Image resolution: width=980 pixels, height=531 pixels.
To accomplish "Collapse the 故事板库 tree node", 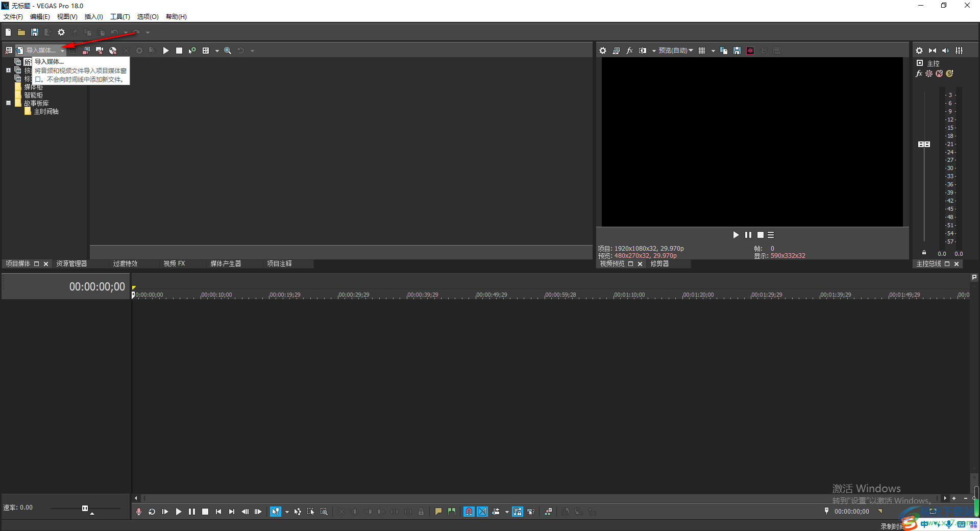I will pos(8,103).
